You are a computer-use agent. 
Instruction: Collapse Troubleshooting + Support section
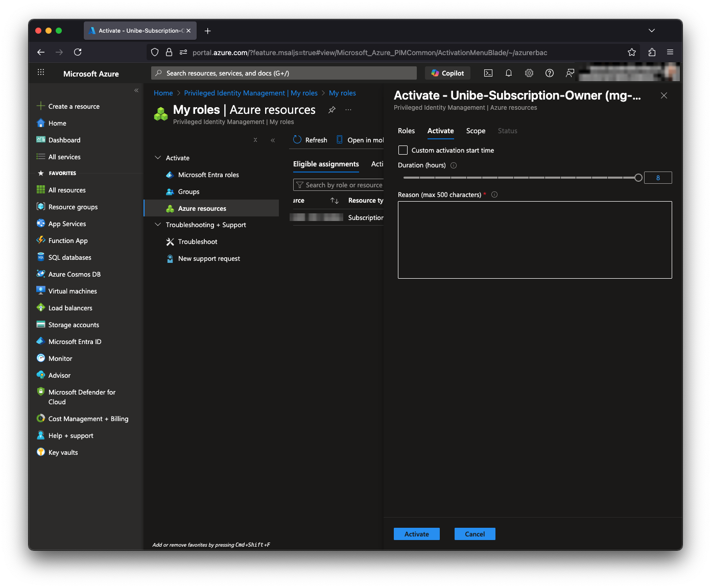click(x=158, y=225)
